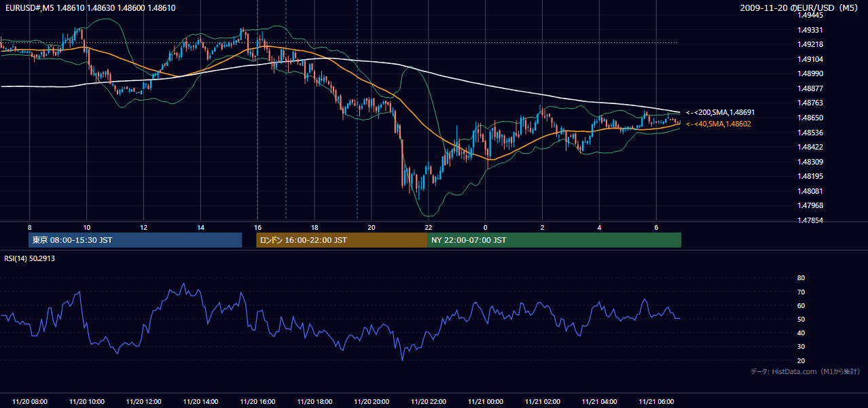Click hour label 16 under the price chart
868x408 pixels.
click(x=257, y=227)
